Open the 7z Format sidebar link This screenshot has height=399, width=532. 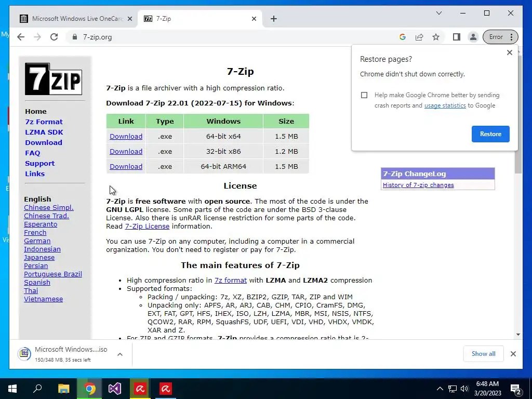point(44,122)
